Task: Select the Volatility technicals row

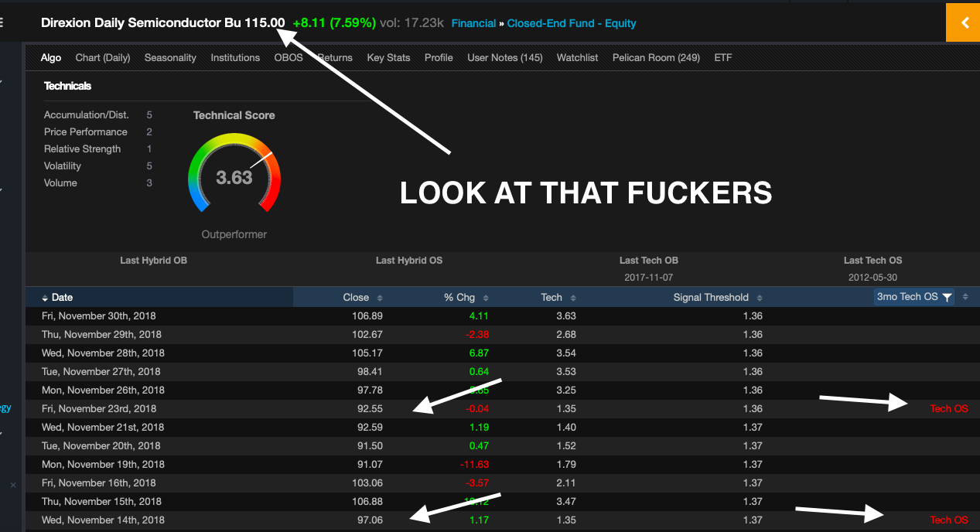Action: [98, 165]
